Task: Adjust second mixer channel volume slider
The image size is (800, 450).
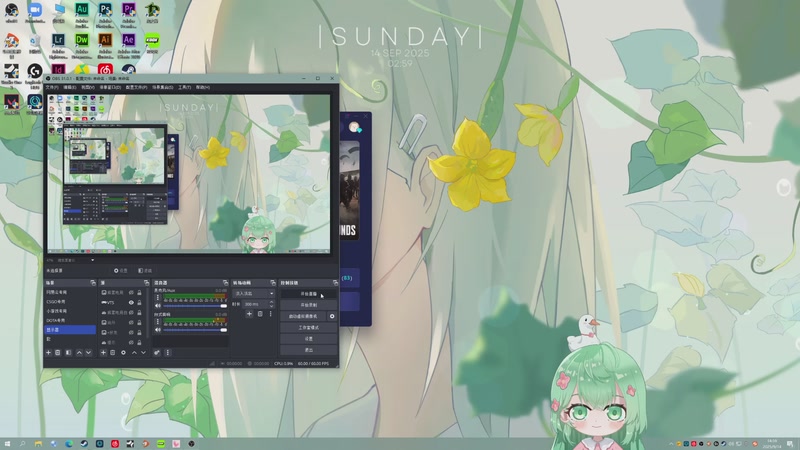Action: coord(195,330)
